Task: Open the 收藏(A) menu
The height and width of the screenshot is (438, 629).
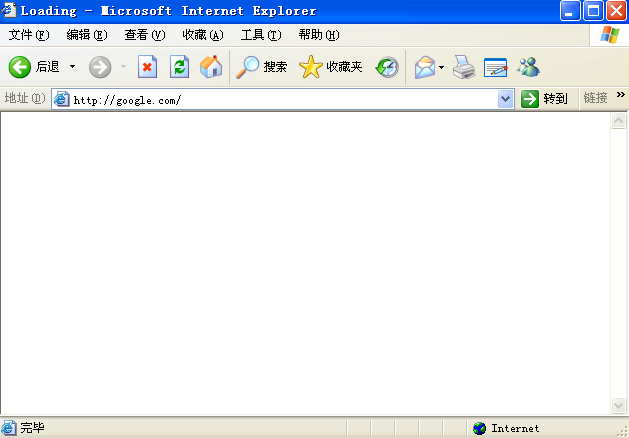Action: click(x=203, y=35)
